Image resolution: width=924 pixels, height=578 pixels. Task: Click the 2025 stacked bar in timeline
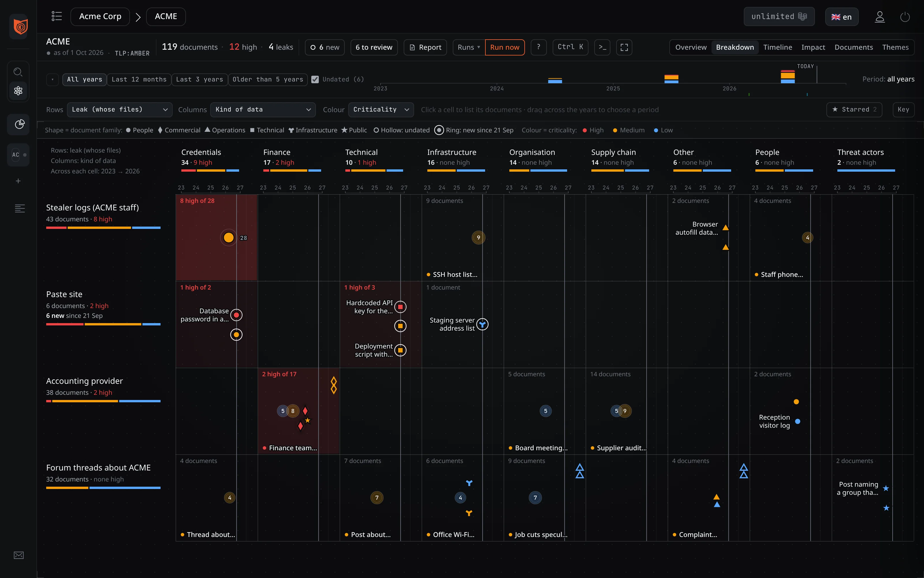click(x=671, y=79)
